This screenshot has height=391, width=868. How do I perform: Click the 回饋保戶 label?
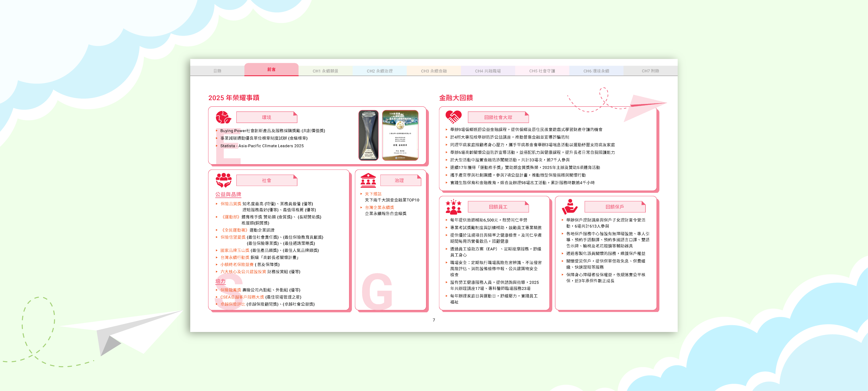tap(615, 207)
